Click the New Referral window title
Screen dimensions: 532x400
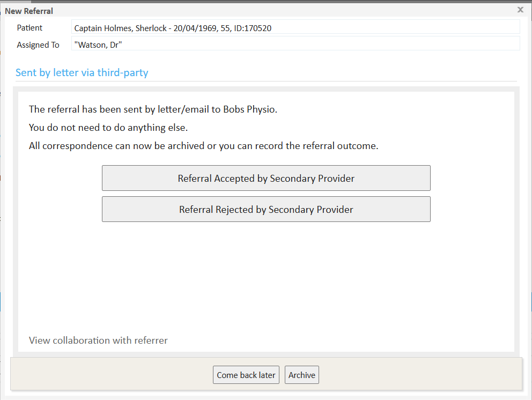coord(29,11)
